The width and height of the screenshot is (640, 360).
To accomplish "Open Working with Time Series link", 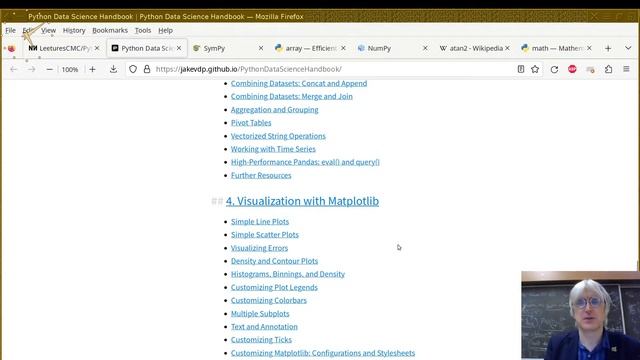I will pyautogui.click(x=273, y=149).
